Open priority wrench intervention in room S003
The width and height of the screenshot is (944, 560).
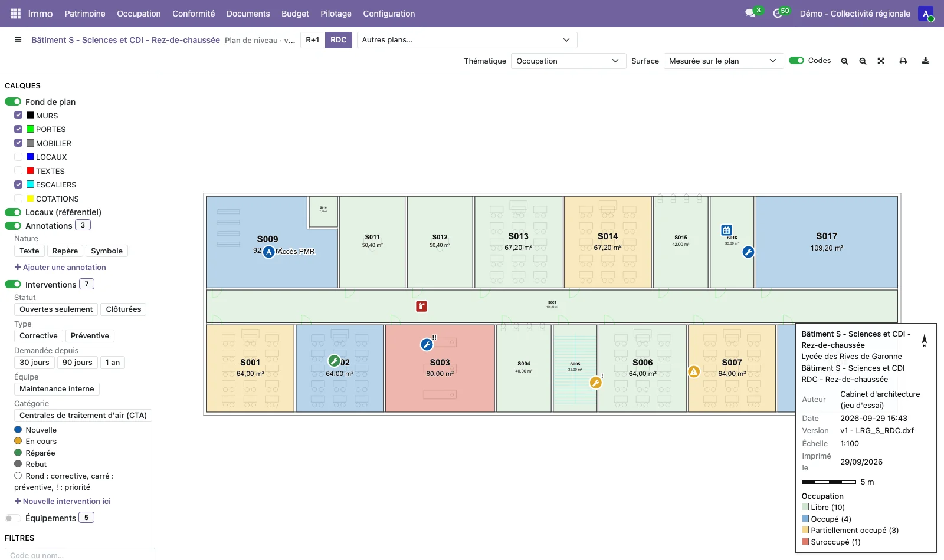coord(427,344)
